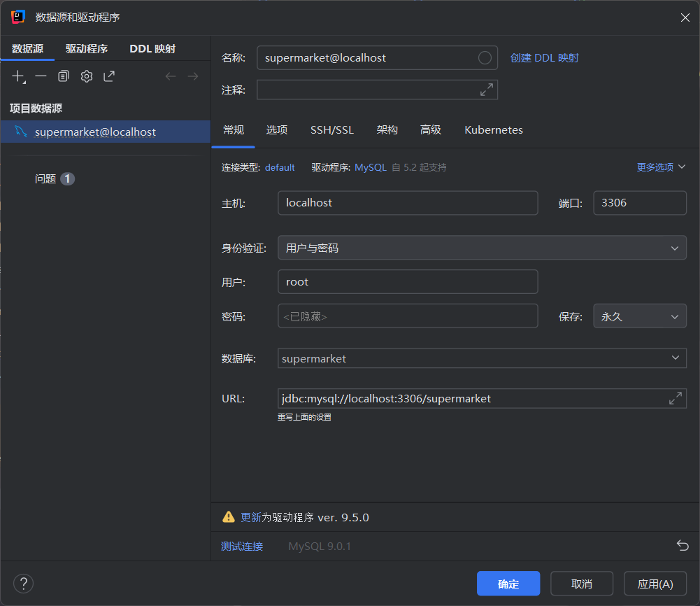Switch to the 数据源 tab
700x606 pixels.
[27, 49]
